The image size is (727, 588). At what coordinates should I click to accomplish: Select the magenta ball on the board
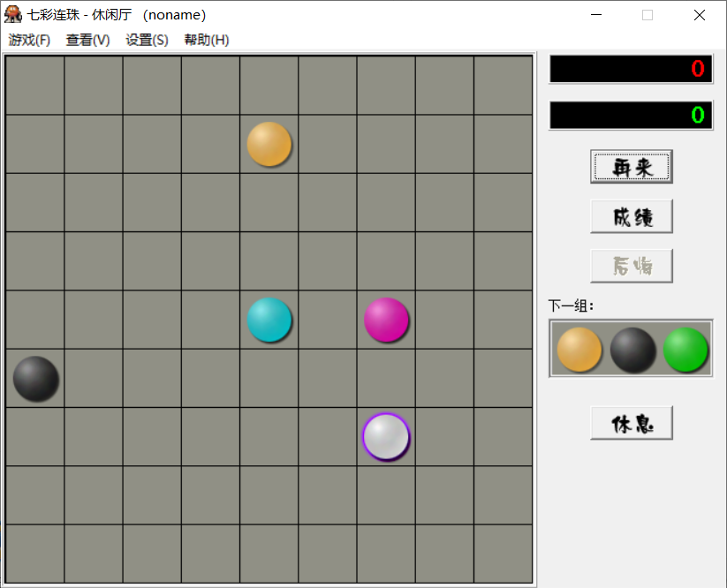[386, 320]
